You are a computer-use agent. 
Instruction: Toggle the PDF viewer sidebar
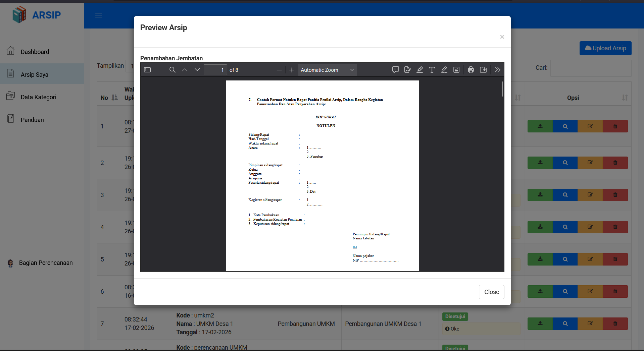[x=147, y=70]
